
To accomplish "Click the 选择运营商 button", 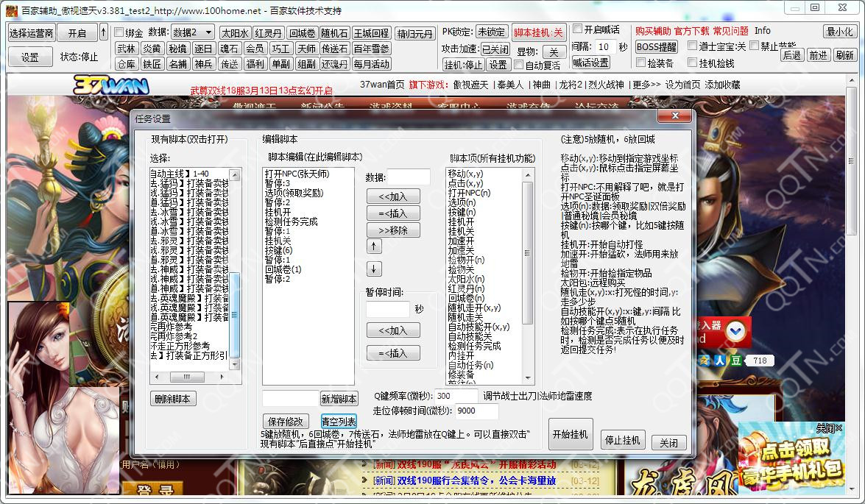I will click(x=31, y=33).
